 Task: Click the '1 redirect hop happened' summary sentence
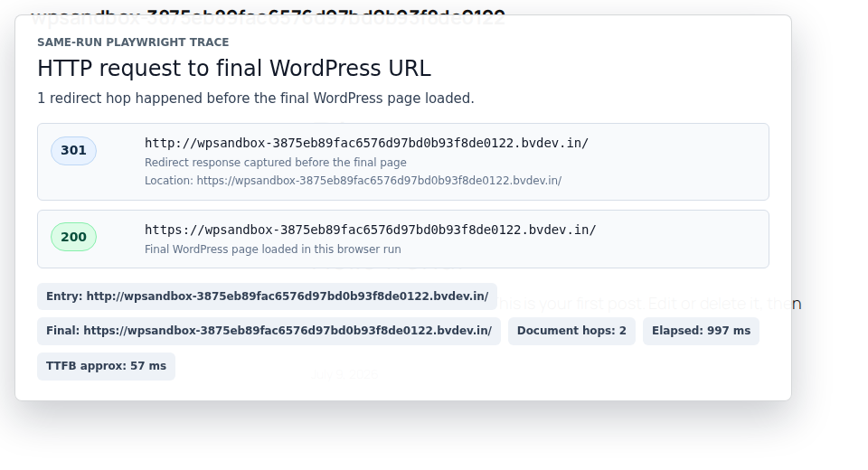click(x=256, y=99)
